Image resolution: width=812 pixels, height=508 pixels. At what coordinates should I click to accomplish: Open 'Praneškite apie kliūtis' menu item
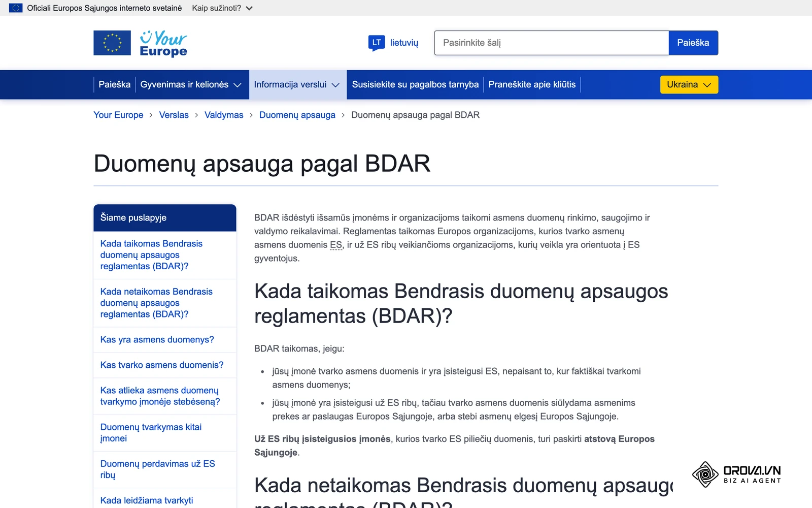[x=532, y=84]
